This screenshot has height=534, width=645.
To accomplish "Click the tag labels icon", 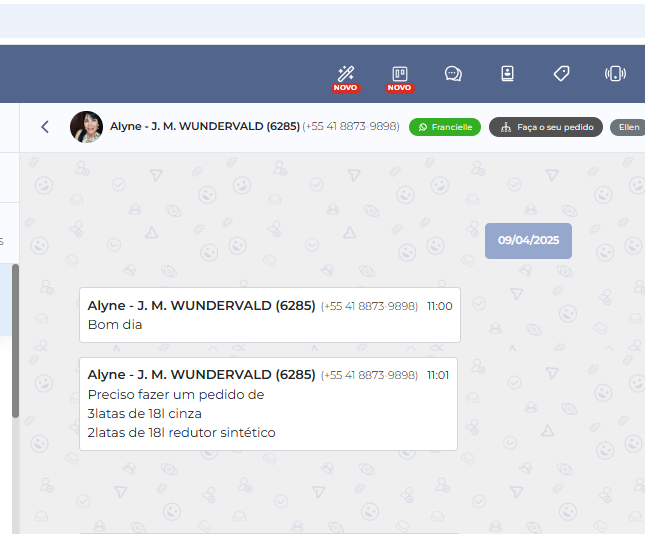I will coord(561,73).
